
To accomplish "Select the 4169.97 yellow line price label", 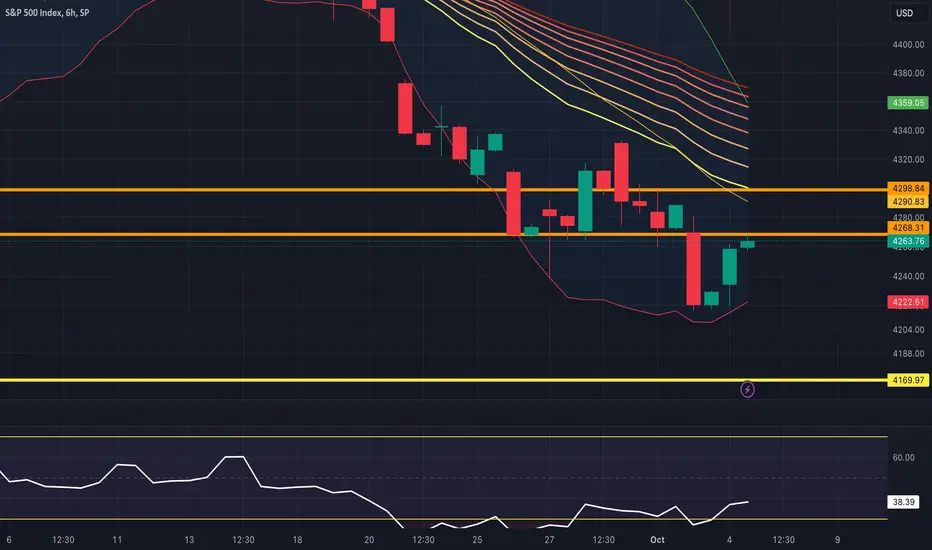I will (908, 380).
